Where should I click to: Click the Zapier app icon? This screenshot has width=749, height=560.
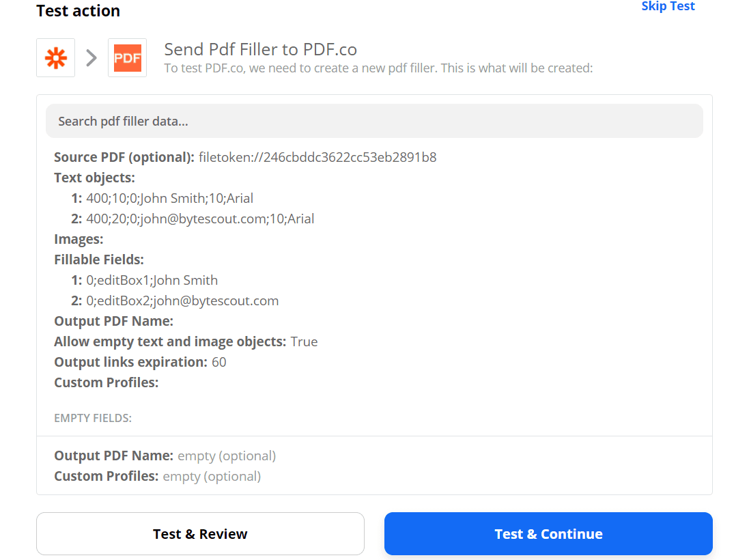(55, 57)
